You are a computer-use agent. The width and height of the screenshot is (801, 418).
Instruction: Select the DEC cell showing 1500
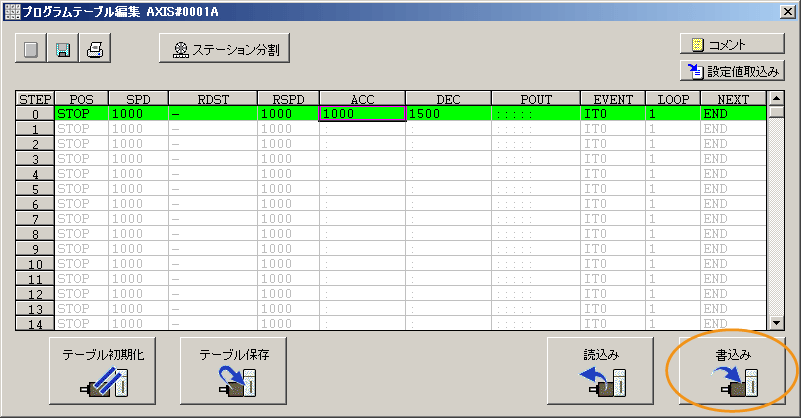(448, 114)
